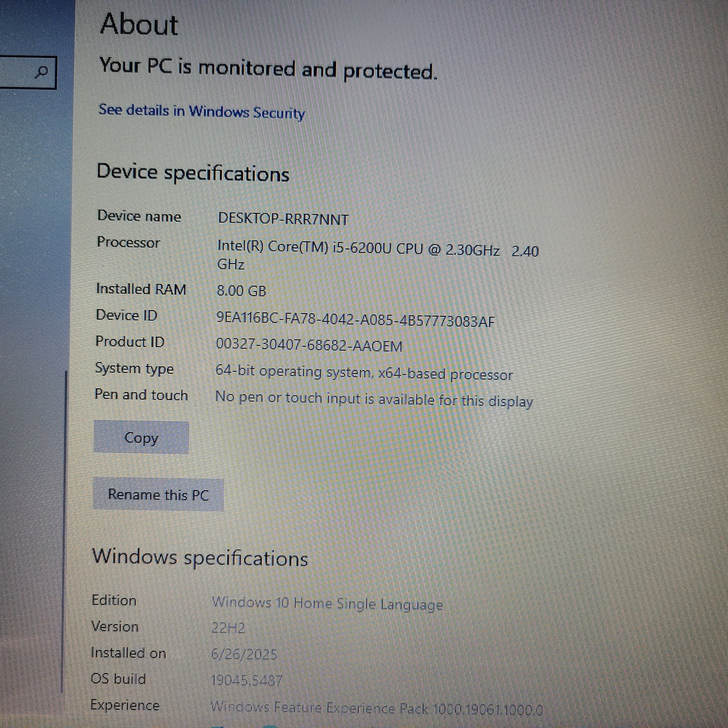728x728 pixels.
Task: Click the No pen or touch input text
Action: [373, 400]
